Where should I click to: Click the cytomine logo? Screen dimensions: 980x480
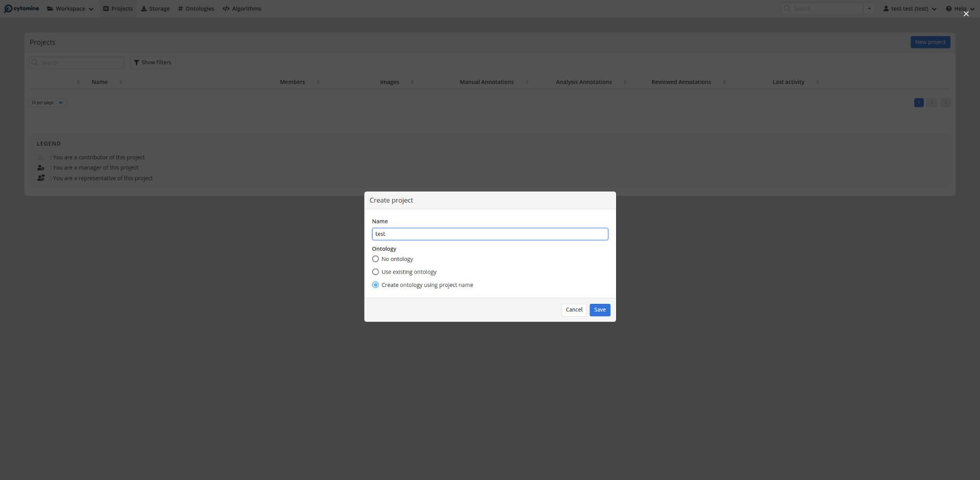point(21,8)
